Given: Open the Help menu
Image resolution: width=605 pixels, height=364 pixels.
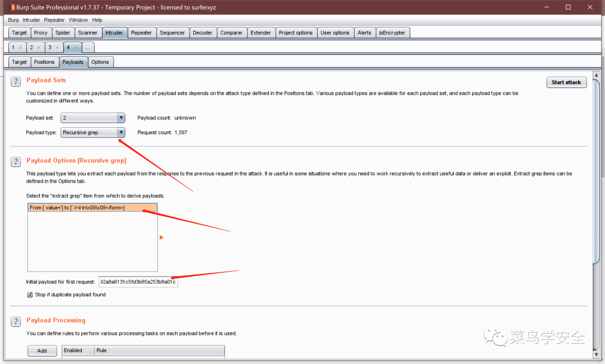Looking at the screenshot, I should [97, 20].
